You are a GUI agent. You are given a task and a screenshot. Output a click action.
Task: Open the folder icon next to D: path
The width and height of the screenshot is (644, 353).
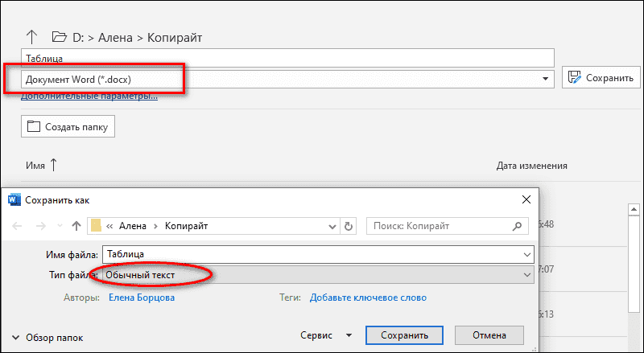point(59,37)
